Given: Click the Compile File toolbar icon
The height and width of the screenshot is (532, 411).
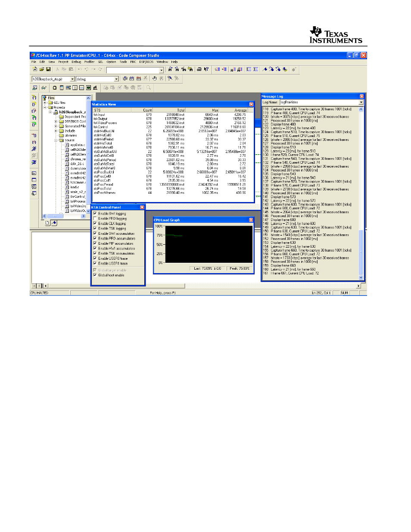Looking at the screenshot, I should pos(125,78).
